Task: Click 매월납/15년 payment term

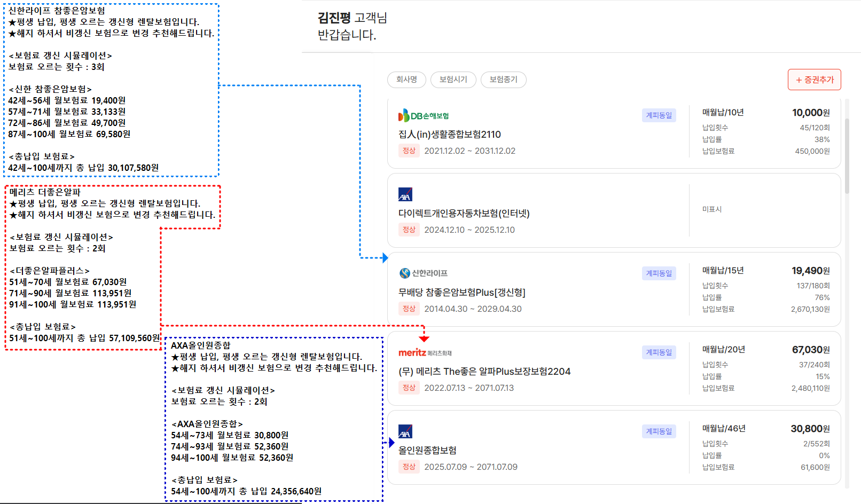Action: tap(723, 271)
